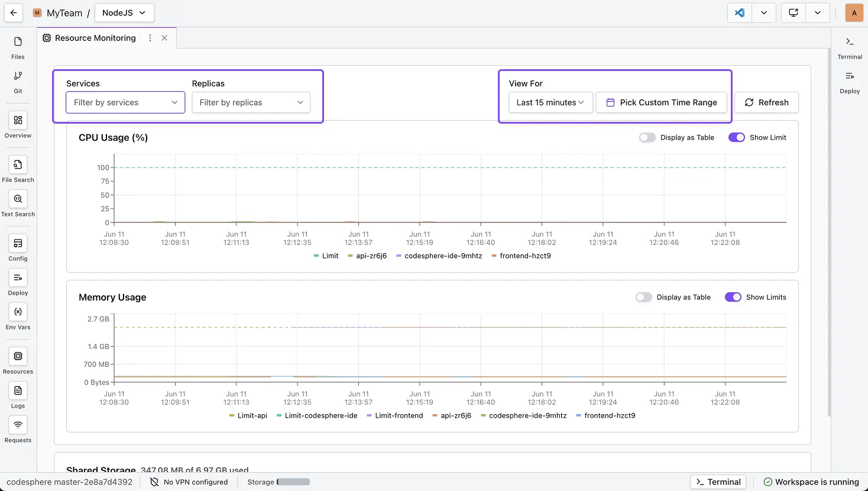
Task: Toggle frontend-hzct9 in Memory legend
Action: 606,416
